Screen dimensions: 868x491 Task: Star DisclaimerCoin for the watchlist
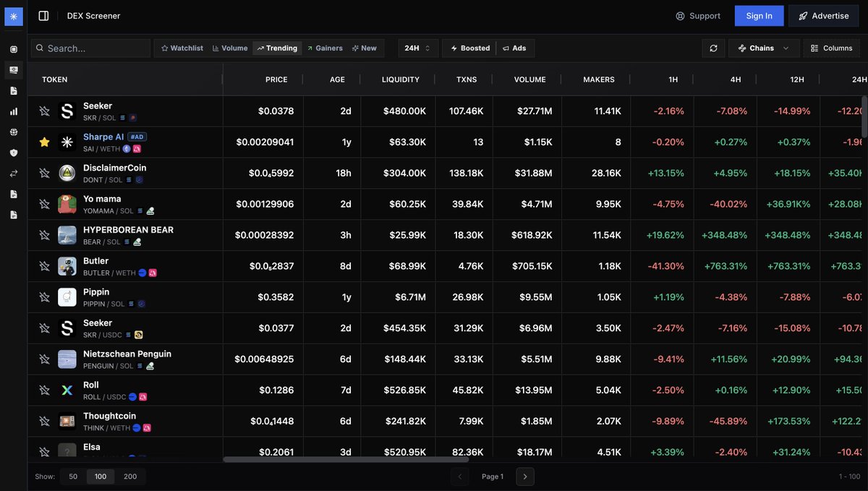pyautogui.click(x=44, y=173)
